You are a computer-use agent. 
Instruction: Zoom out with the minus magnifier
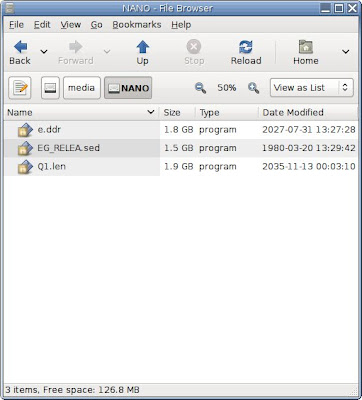tap(200, 88)
